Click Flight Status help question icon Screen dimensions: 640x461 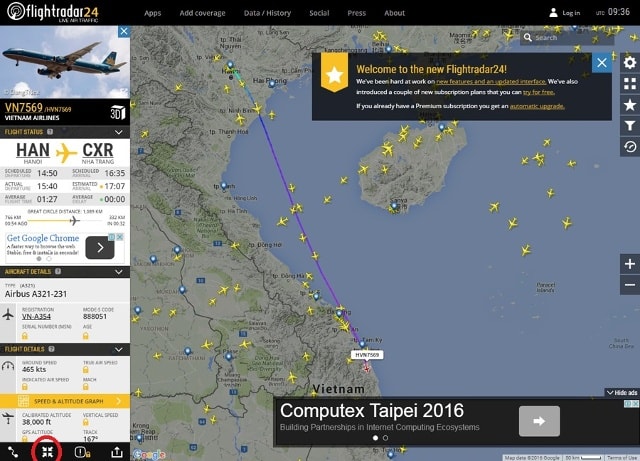click(x=50, y=132)
